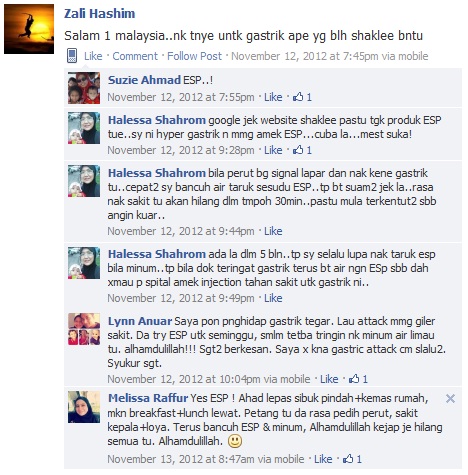The width and height of the screenshot is (468, 475).
Task: Remove Melissa Raffur's comment with the X
Action: pos(450,398)
